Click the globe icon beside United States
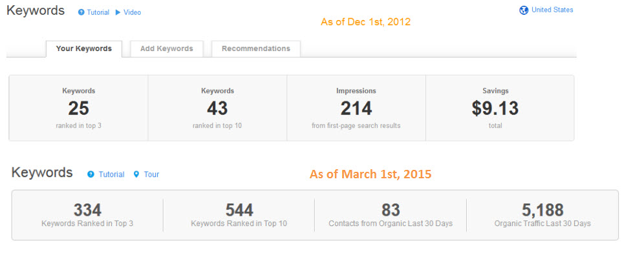This screenshot has width=644, height=270. [524, 10]
